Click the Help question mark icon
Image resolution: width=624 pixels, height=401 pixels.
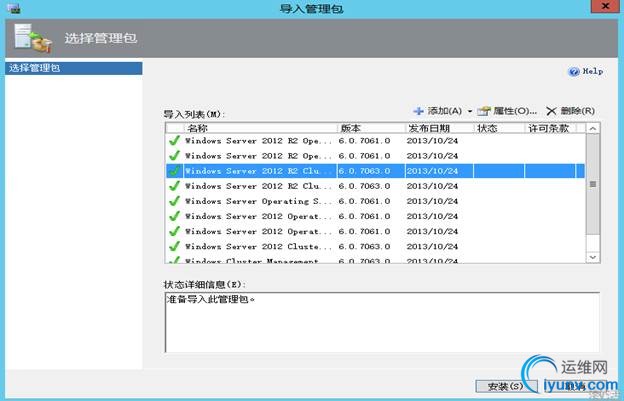pyautogui.click(x=573, y=72)
